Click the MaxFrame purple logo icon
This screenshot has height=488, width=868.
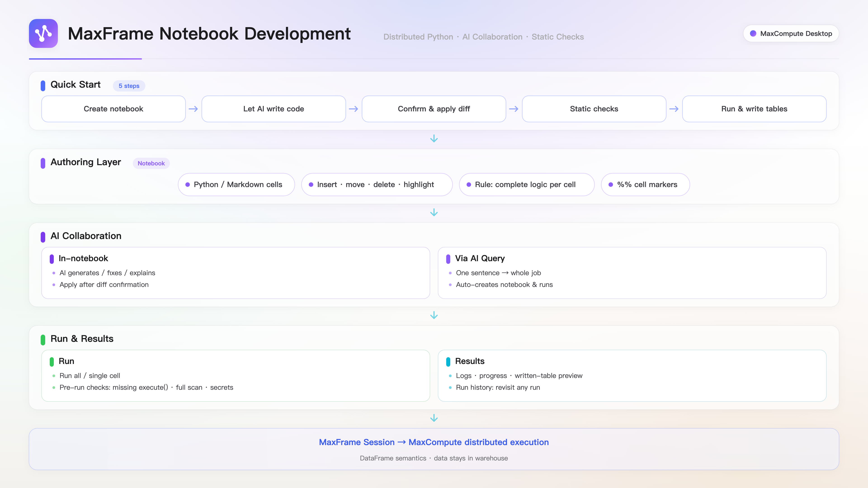click(x=43, y=33)
